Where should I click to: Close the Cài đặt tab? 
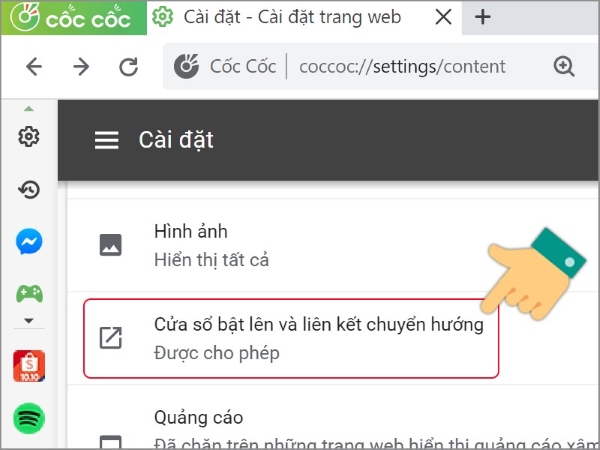pos(443,17)
